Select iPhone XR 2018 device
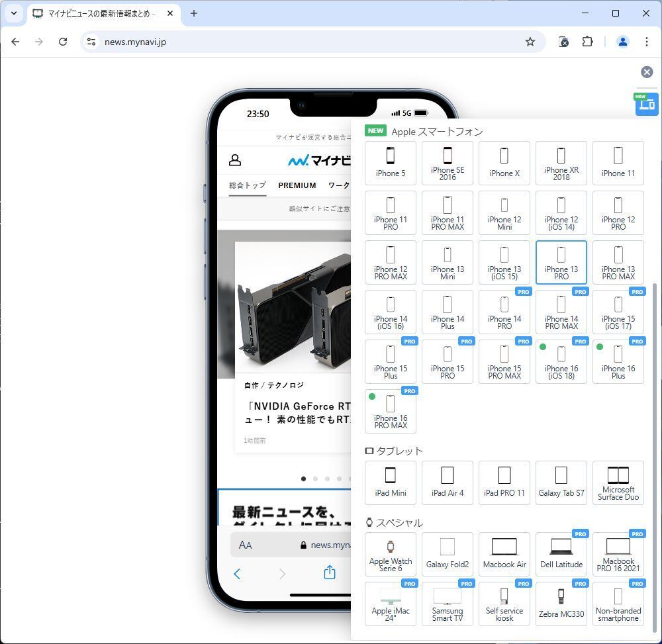Image resolution: width=662 pixels, height=644 pixels. [x=561, y=163]
